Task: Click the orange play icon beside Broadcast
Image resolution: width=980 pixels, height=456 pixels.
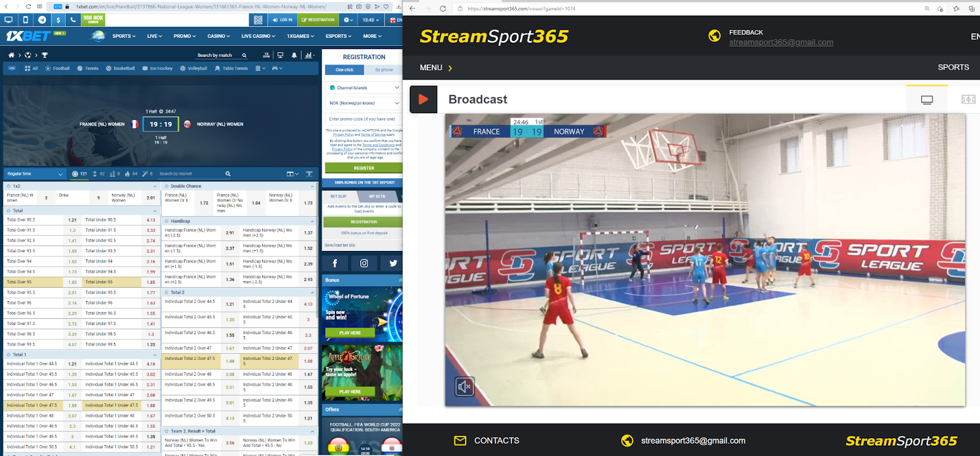Action: 423,99
